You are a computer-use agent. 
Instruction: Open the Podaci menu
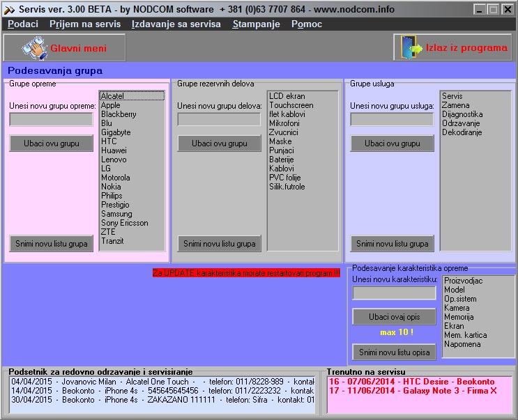[x=23, y=24]
